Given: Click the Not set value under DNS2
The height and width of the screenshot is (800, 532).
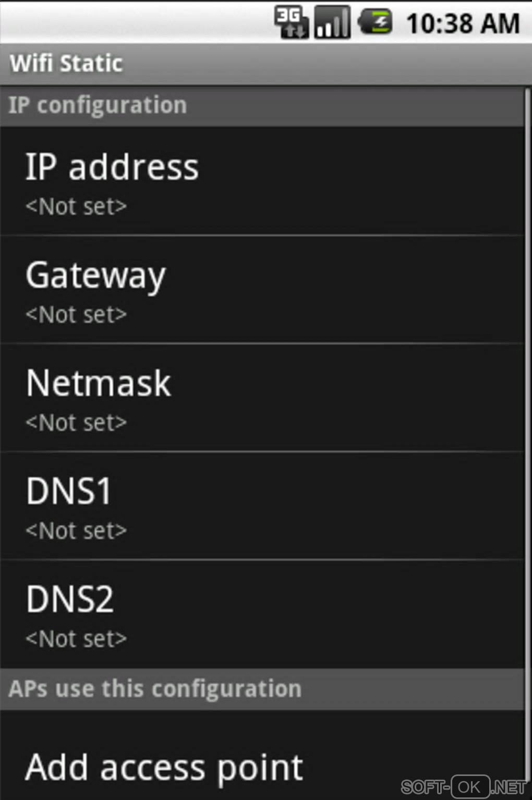Looking at the screenshot, I should point(76,639).
